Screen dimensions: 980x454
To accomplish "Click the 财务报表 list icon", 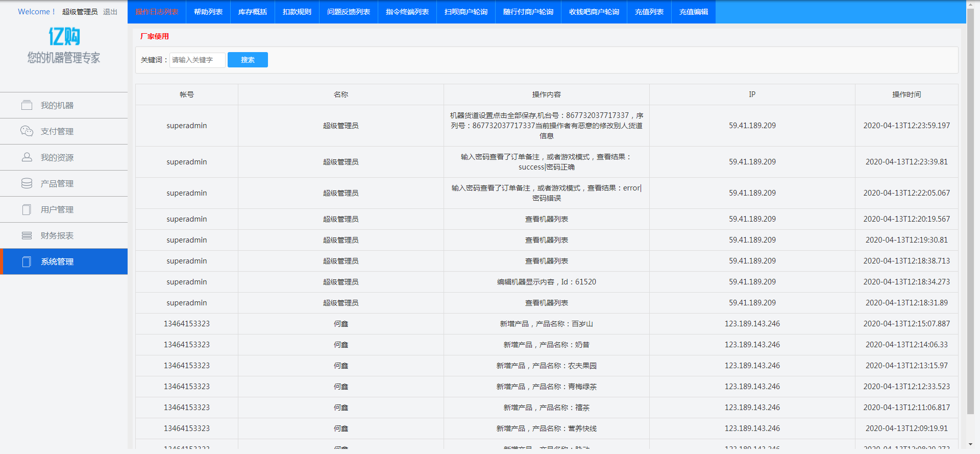I will (x=27, y=235).
